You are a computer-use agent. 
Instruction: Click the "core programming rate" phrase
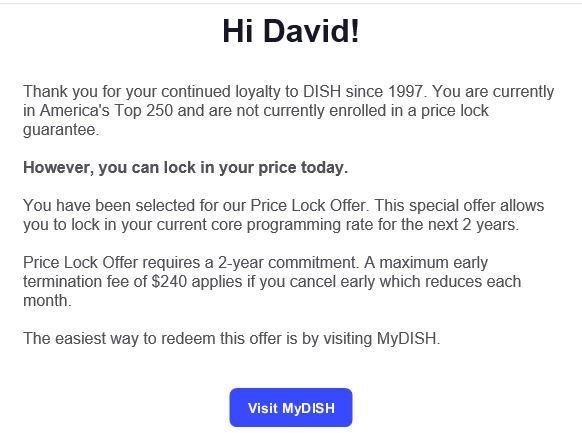point(292,225)
